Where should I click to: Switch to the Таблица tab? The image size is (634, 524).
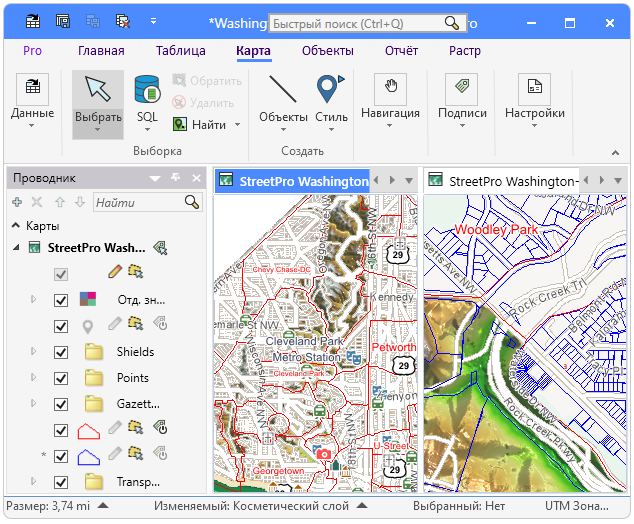coord(181,51)
